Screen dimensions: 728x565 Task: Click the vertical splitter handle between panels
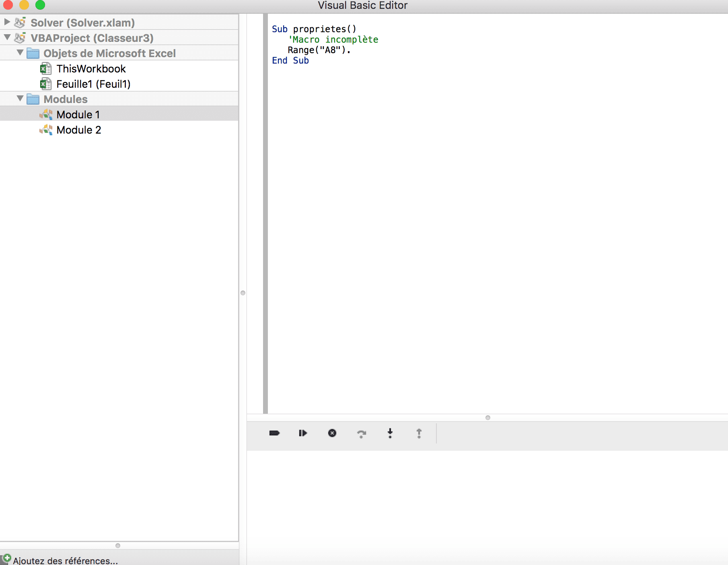[243, 293]
